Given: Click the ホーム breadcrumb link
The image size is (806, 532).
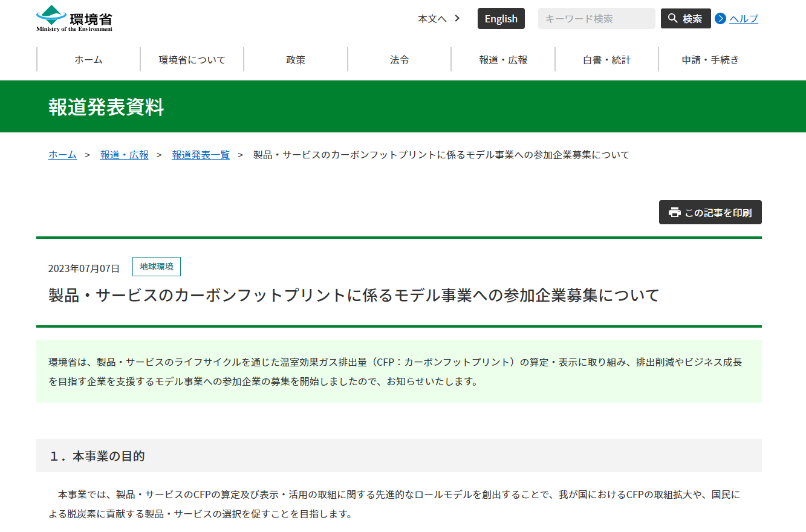Looking at the screenshot, I should (62, 155).
